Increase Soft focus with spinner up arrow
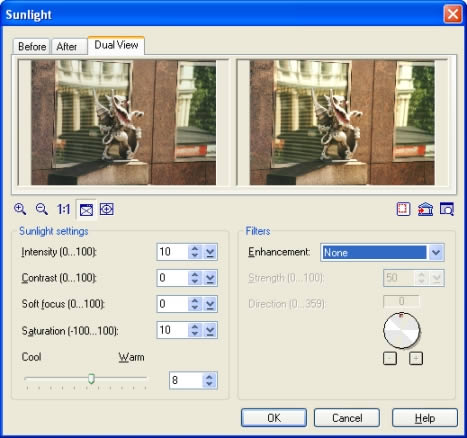The height and width of the screenshot is (438, 467). coord(195,300)
